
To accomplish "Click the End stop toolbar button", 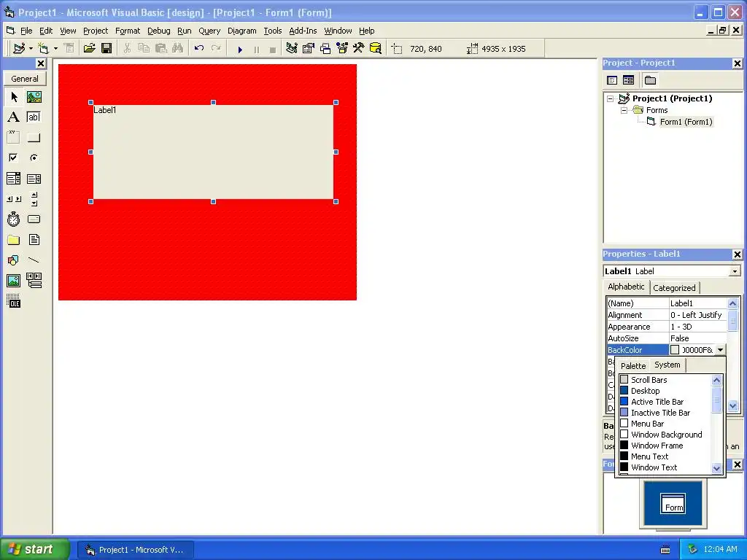I will coord(273,49).
